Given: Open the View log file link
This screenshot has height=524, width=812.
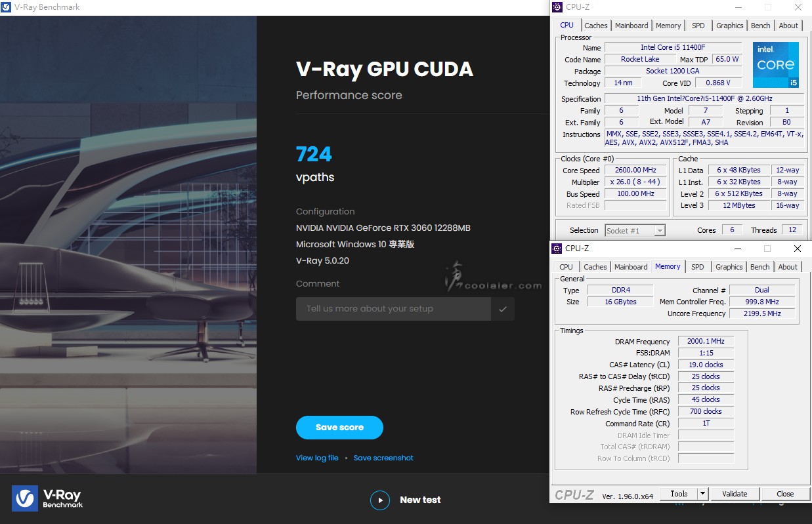Looking at the screenshot, I should [x=317, y=458].
